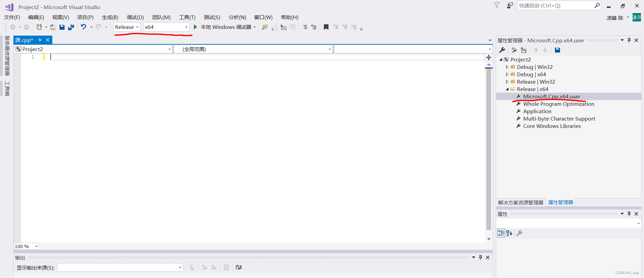
Task: Toggle word wrap in Output panel
Action: click(238, 267)
